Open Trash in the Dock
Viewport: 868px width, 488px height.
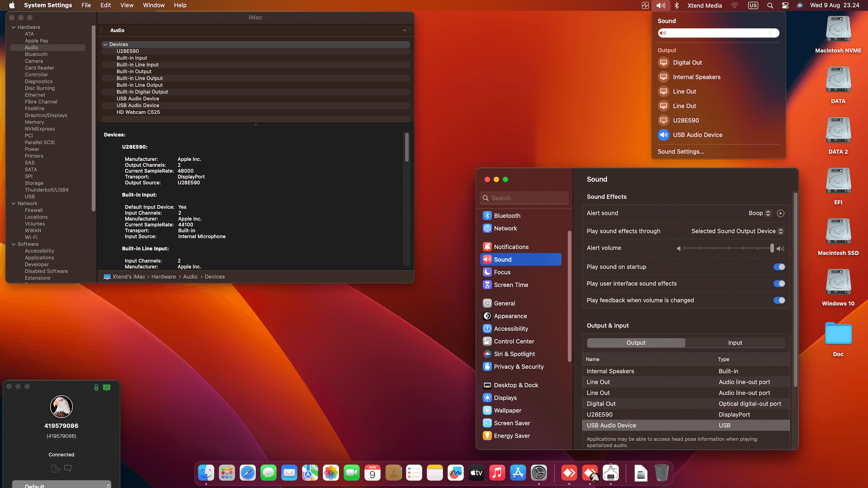(662, 473)
